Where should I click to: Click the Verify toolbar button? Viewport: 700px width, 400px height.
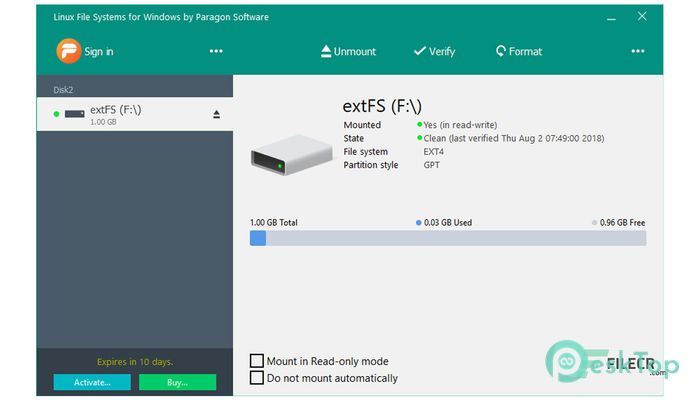click(x=434, y=51)
